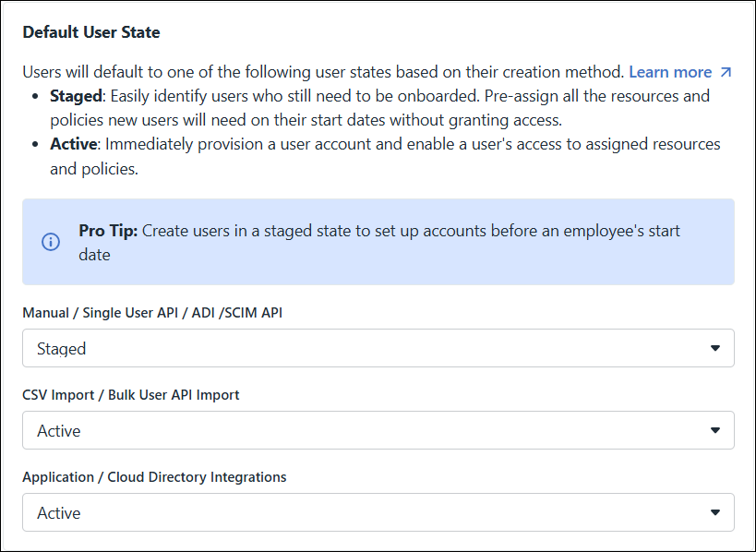This screenshot has width=756, height=552.
Task: Open the Learn more link
Action: (x=670, y=72)
